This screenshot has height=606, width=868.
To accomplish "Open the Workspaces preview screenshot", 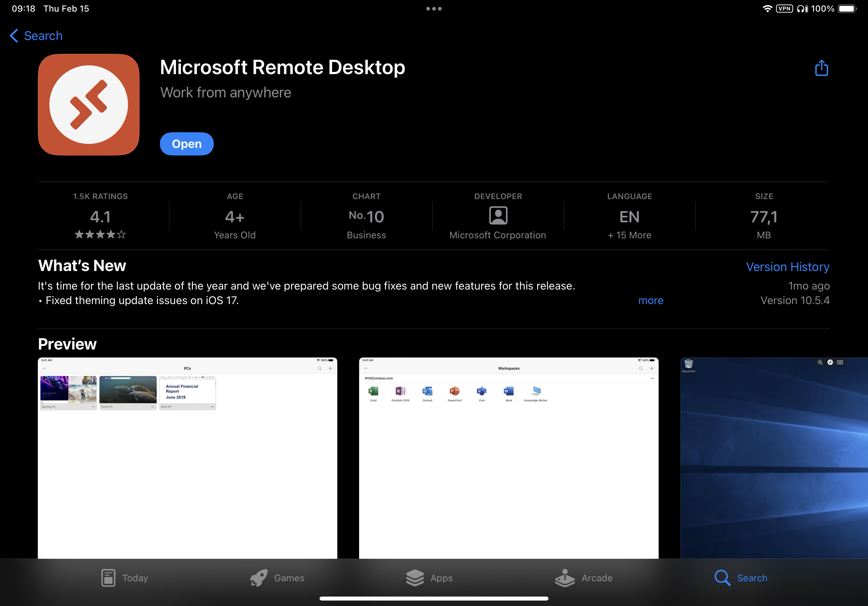I will click(x=509, y=457).
